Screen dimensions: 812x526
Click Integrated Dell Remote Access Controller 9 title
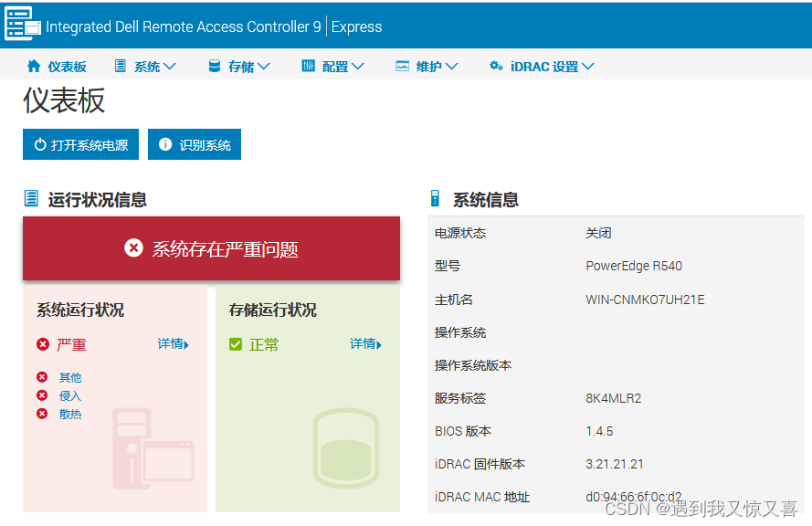(x=184, y=26)
